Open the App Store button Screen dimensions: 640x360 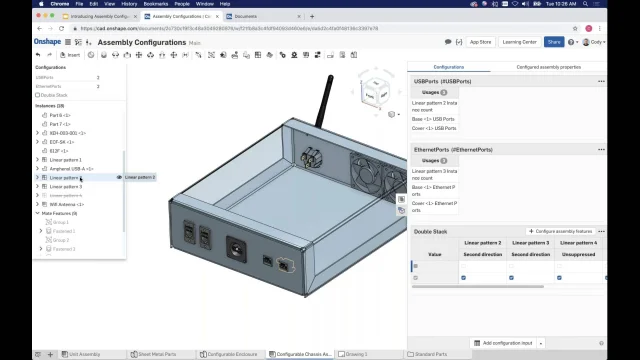(480, 42)
